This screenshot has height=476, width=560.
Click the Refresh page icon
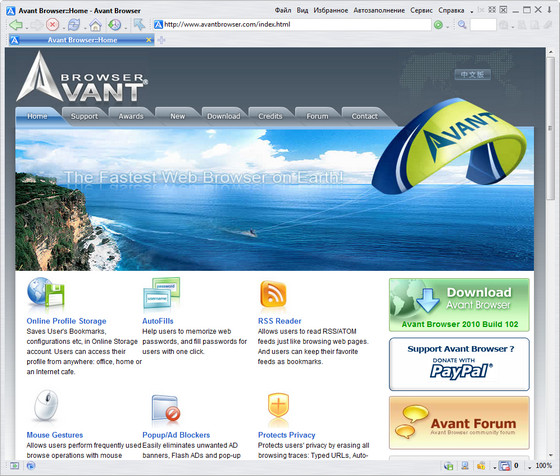[x=74, y=25]
